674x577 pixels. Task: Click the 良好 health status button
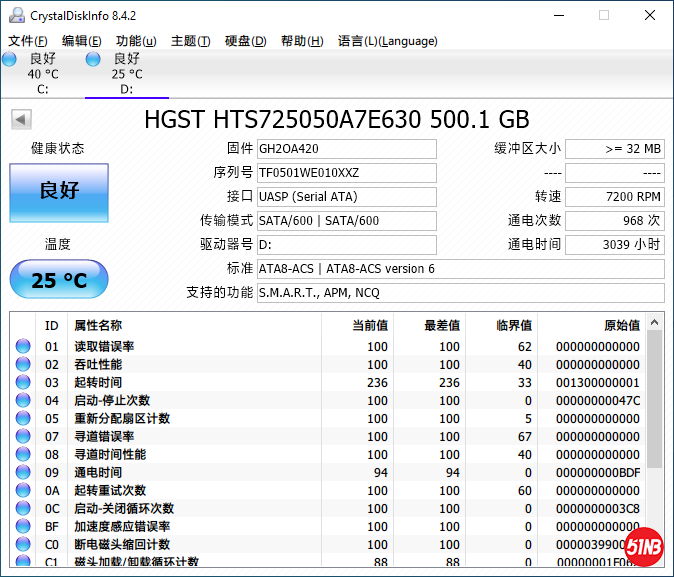(x=59, y=192)
